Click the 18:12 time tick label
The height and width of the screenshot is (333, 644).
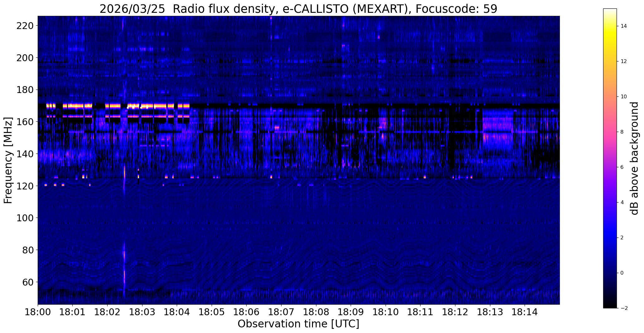click(455, 312)
